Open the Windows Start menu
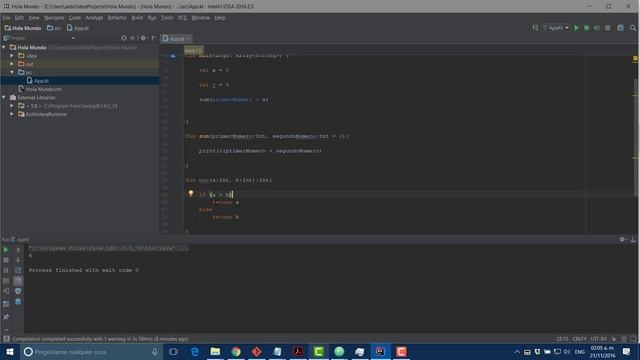 pos(10,352)
